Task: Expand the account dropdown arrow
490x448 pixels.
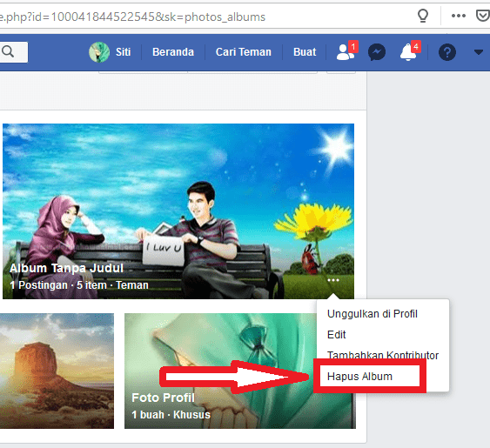Action: (x=478, y=52)
